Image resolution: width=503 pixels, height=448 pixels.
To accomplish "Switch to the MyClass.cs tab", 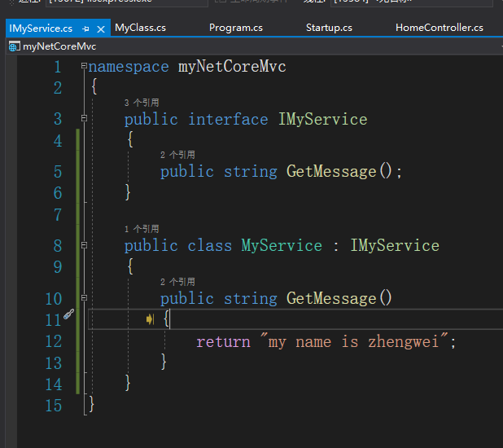I will click(140, 28).
